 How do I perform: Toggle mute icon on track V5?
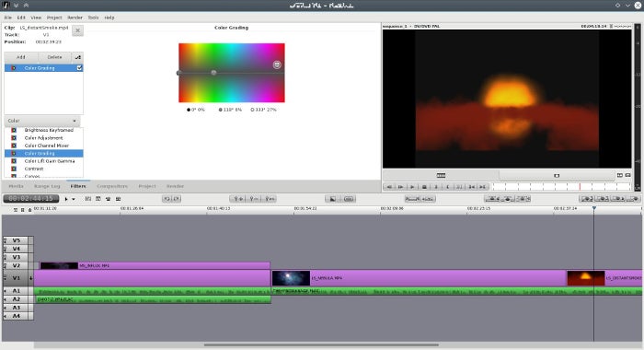coord(6,240)
